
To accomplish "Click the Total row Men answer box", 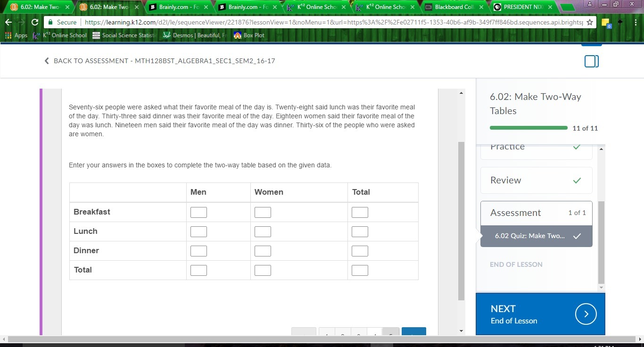I will pos(198,270).
